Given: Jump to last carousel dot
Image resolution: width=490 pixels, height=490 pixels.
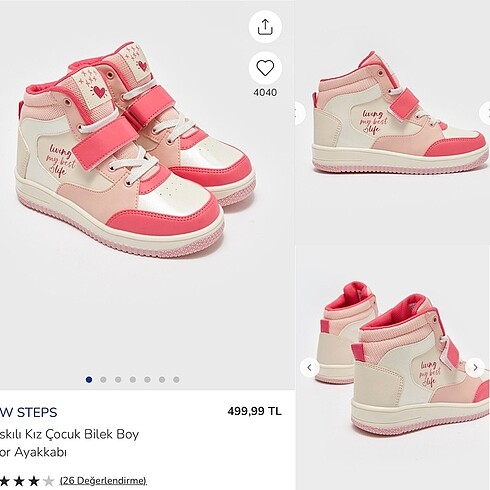Looking at the screenshot, I should coord(176,379).
